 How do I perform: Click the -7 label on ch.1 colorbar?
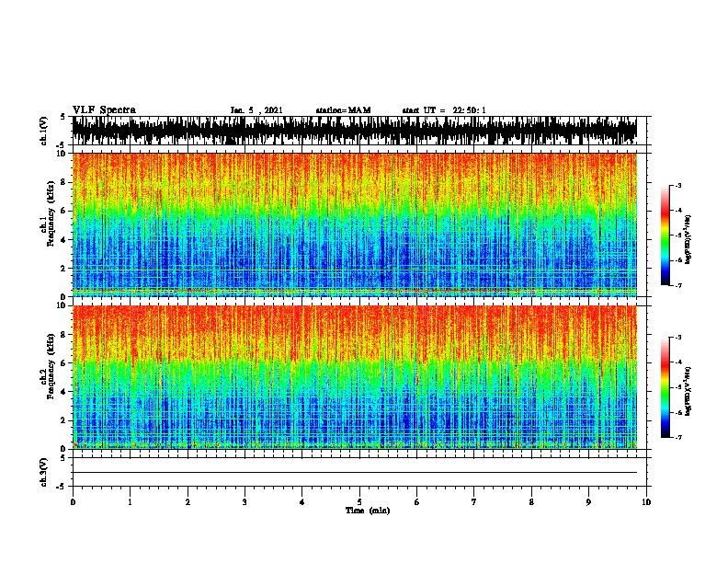pos(678,285)
